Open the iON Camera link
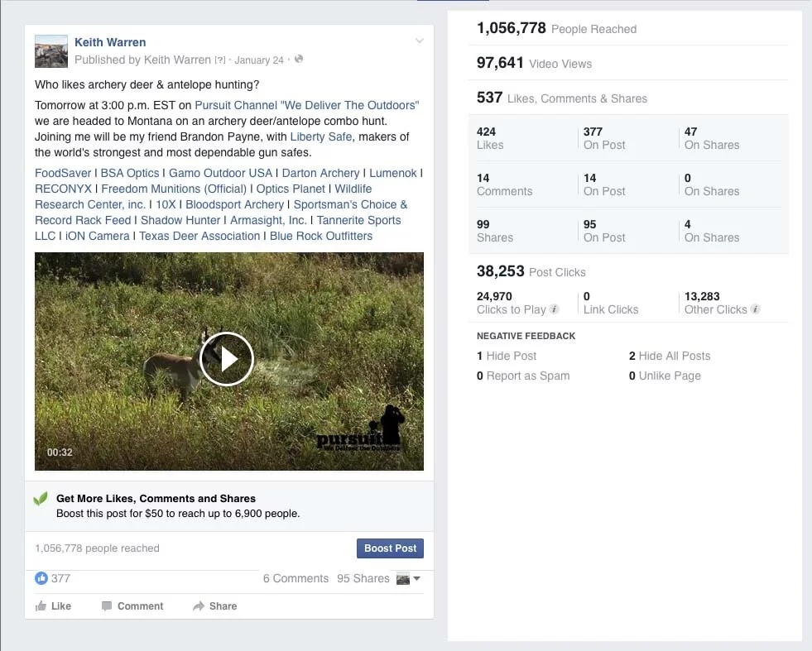The height and width of the screenshot is (651, 812). (98, 236)
